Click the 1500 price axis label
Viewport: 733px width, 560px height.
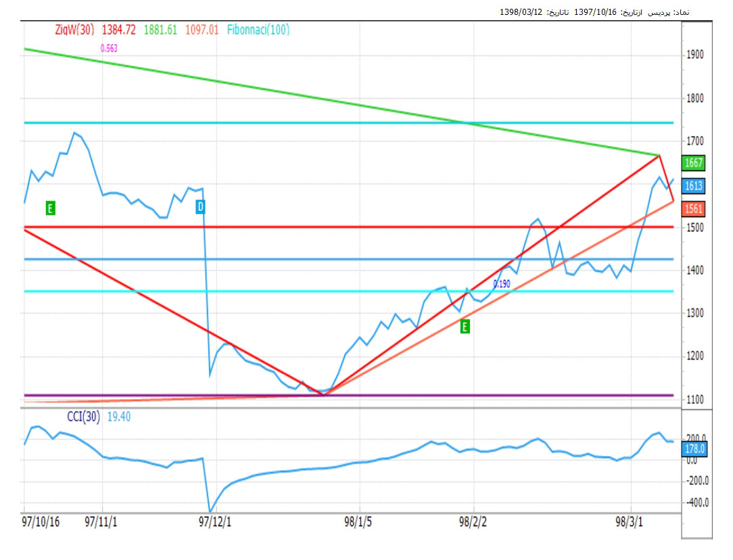[694, 228]
